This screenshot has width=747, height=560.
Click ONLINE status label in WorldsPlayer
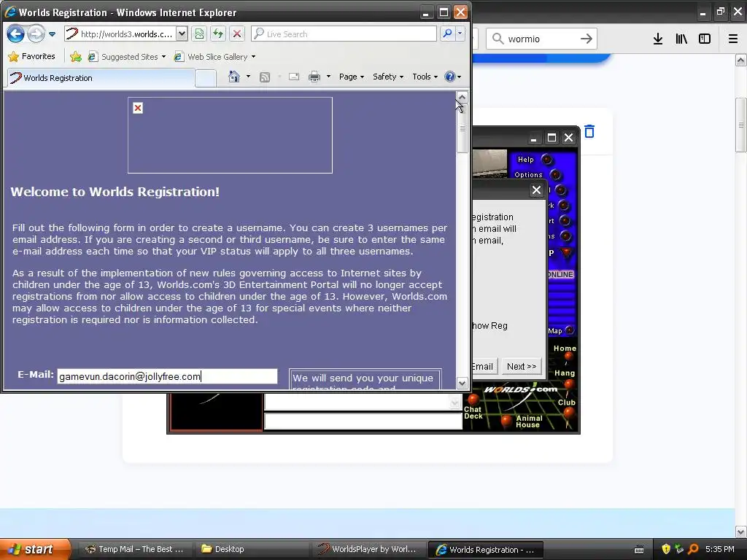(x=560, y=274)
